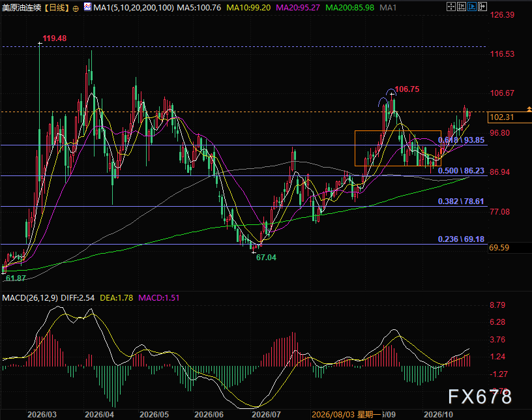Click the axis-to-start icon in top toolbar
The image size is (532, 420).
click(462, 7)
